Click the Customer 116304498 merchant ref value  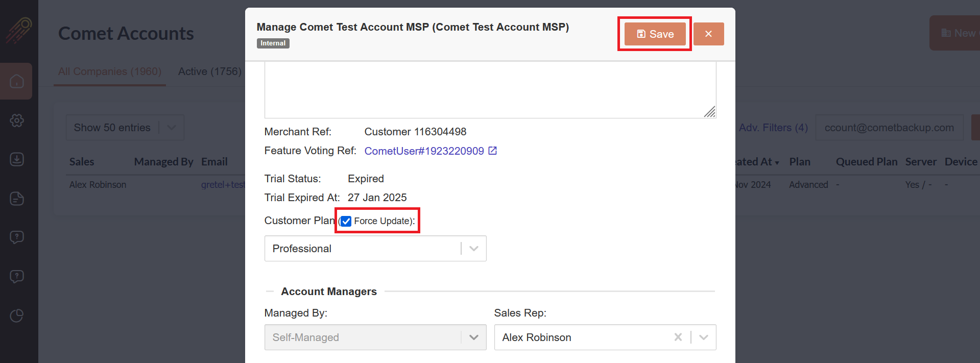(415, 132)
